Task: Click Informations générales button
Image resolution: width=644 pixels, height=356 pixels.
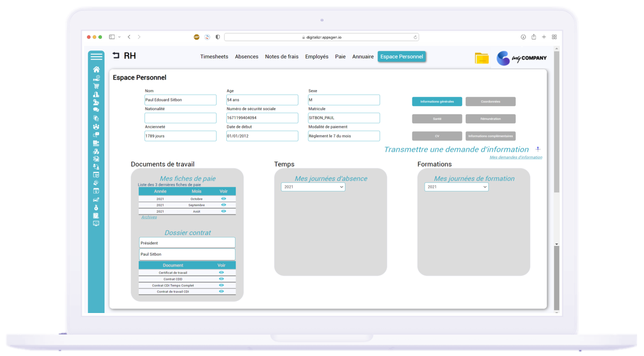Action: 437,101
